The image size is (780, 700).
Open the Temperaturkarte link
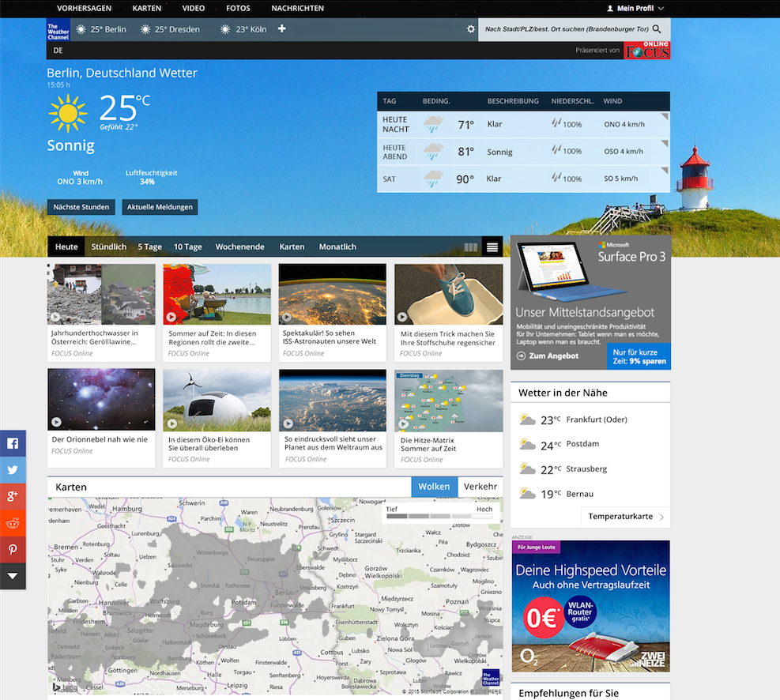[x=620, y=516]
